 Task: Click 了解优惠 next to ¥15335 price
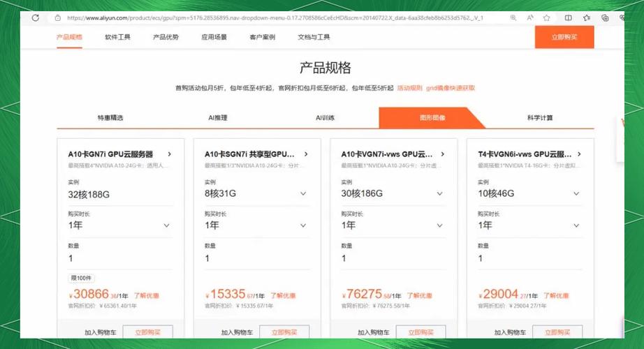[283, 296]
